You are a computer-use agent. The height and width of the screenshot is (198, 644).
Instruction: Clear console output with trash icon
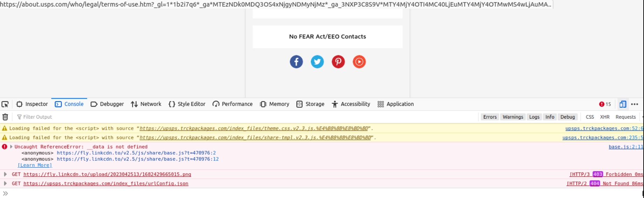(x=5, y=117)
